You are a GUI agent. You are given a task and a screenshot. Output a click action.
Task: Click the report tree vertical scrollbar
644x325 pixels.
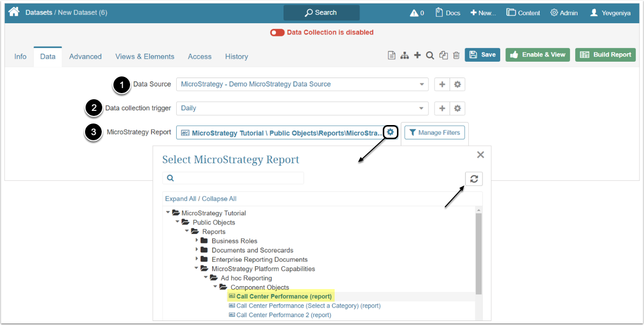[x=478, y=253]
